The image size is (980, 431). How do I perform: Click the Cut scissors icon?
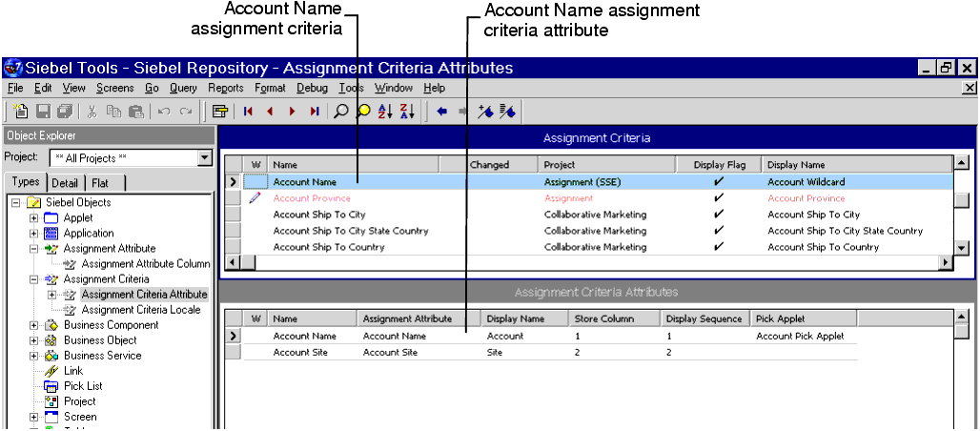point(92,112)
